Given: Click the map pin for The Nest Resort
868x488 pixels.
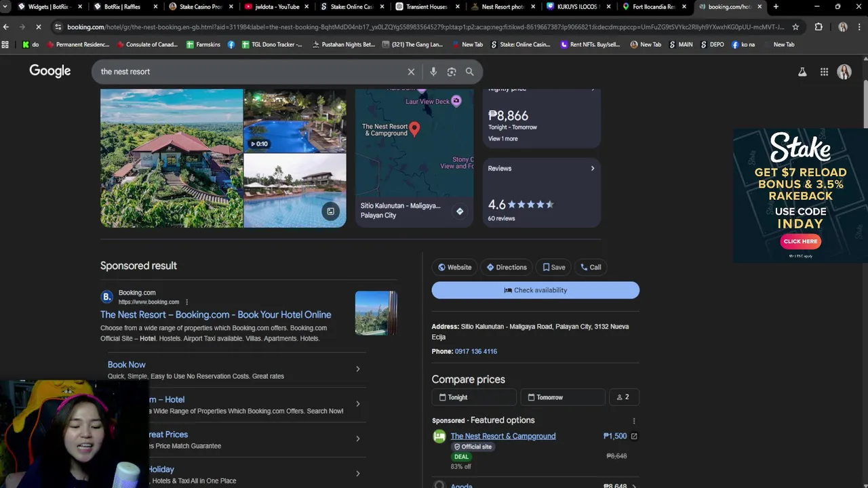Looking at the screenshot, I should pos(414,129).
